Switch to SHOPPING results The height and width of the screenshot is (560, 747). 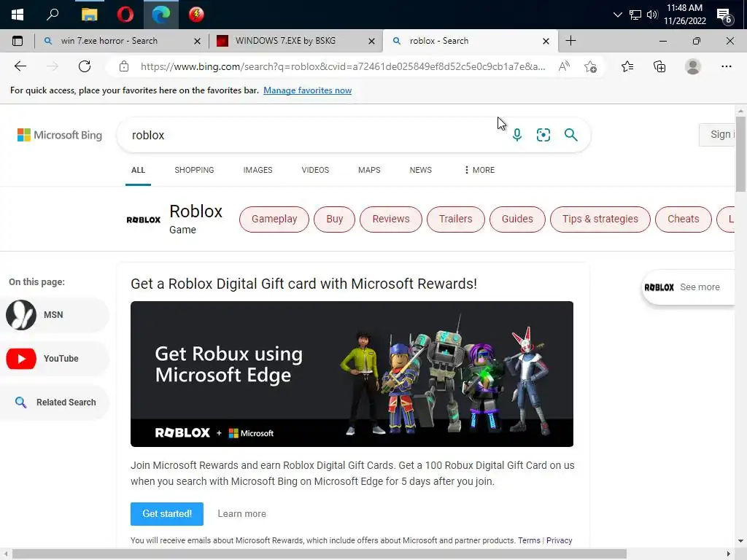[194, 170]
